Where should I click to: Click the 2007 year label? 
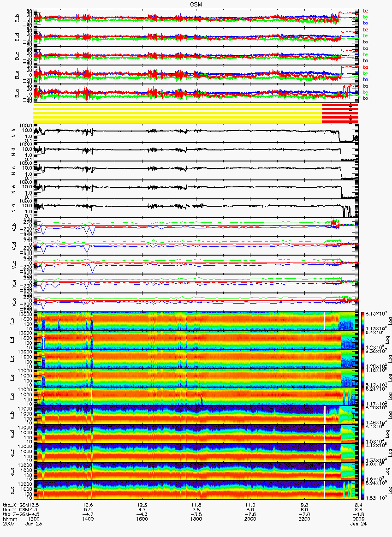pyautogui.click(x=8, y=524)
